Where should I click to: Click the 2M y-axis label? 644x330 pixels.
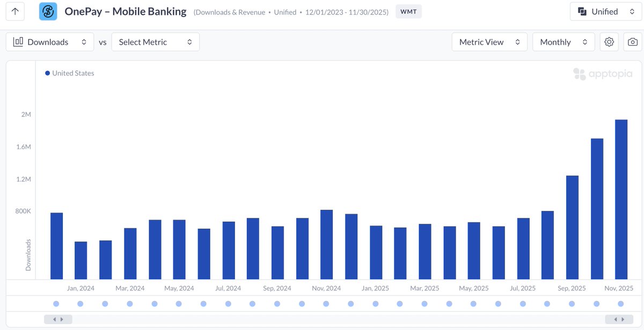pyautogui.click(x=26, y=114)
